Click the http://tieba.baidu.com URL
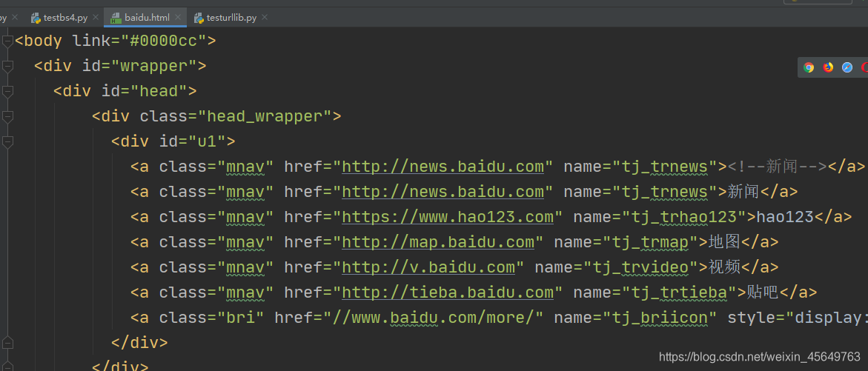This screenshot has height=371, width=868. tap(448, 293)
